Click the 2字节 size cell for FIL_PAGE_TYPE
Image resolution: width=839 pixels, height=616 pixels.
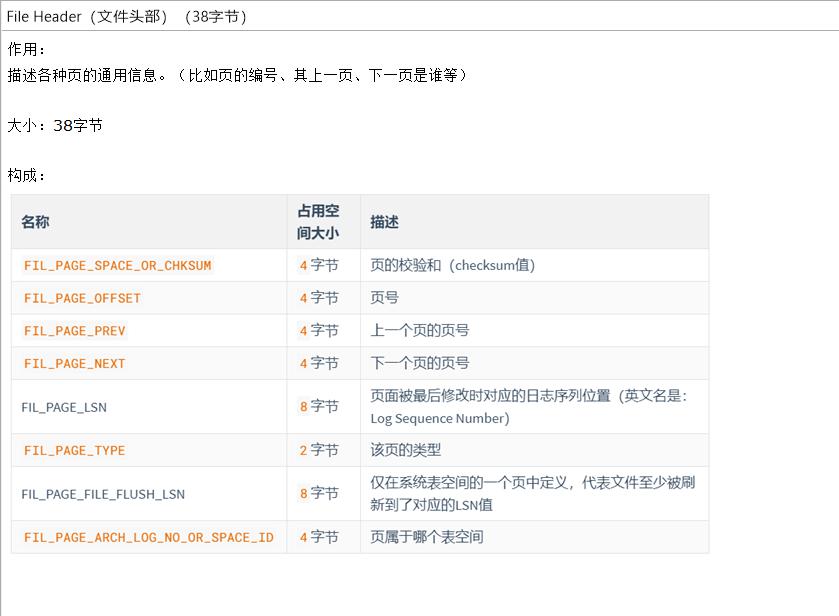[319, 450]
